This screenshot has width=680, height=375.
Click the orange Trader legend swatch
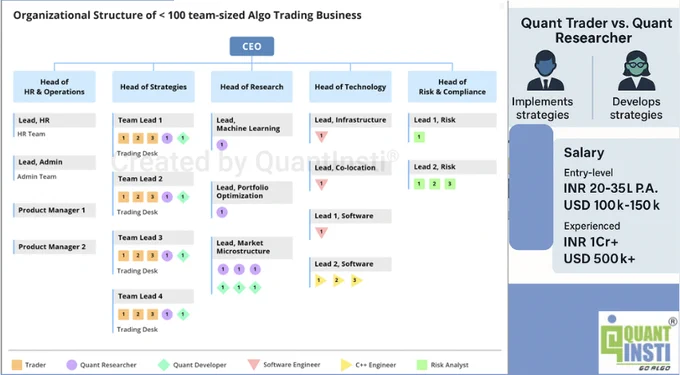(17, 365)
